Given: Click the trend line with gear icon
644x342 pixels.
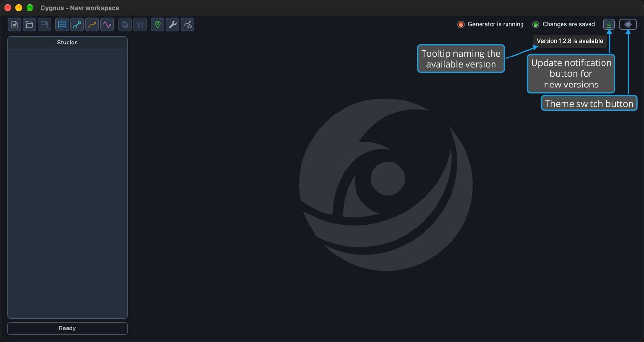Looking at the screenshot, I should (188, 25).
